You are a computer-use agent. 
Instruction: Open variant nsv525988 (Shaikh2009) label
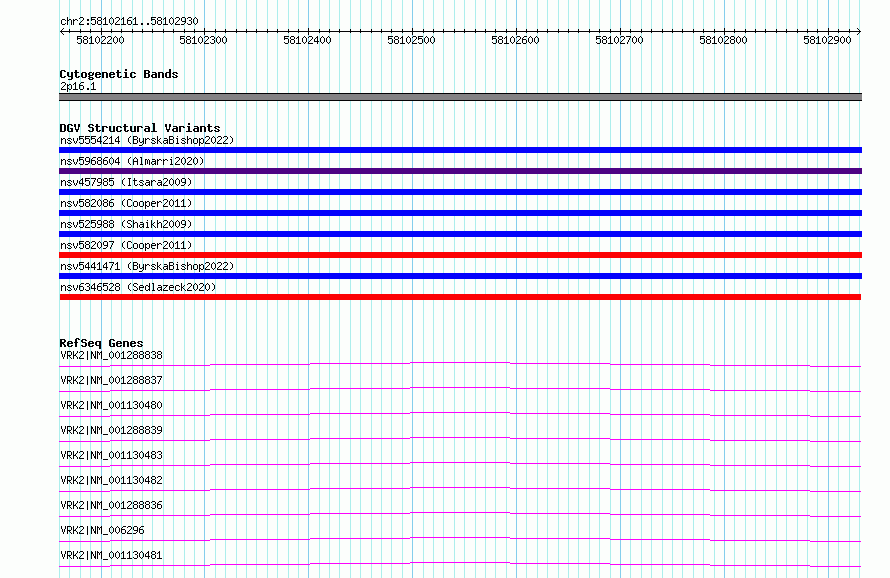126,224
